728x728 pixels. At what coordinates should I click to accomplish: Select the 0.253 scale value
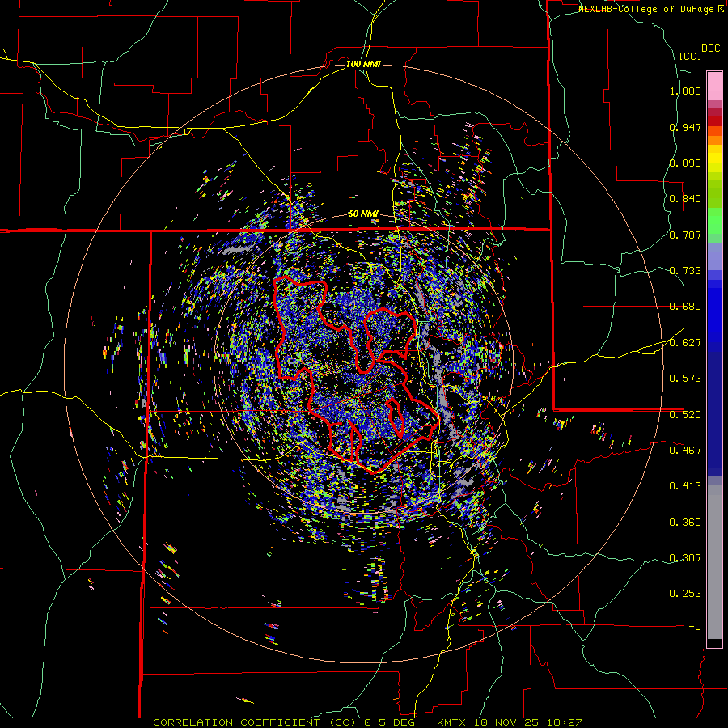point(685,594)
